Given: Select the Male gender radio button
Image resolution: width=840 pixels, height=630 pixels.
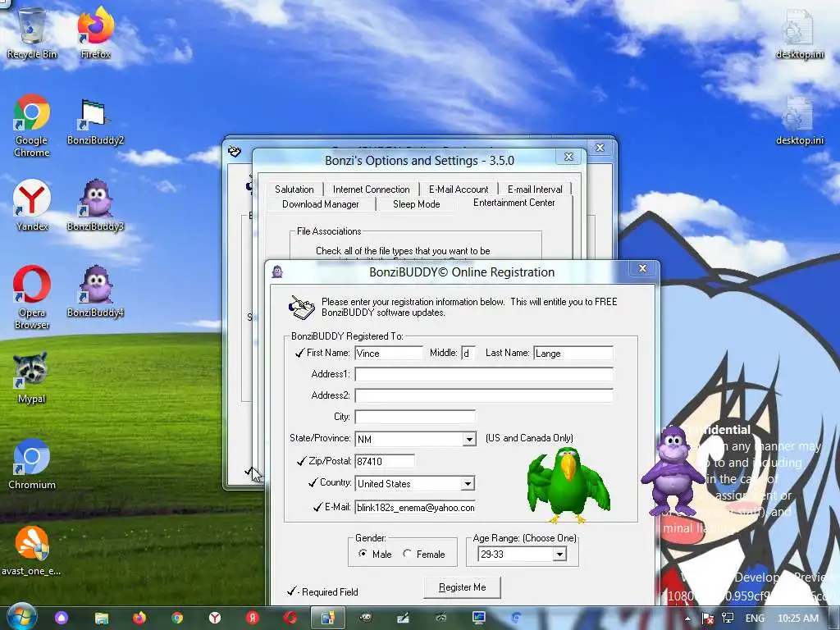Looking at the screenshot, I should coord(363,554).
